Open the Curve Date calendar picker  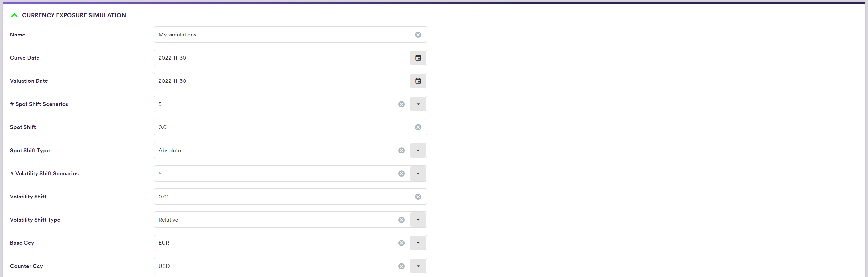(418, 58)
